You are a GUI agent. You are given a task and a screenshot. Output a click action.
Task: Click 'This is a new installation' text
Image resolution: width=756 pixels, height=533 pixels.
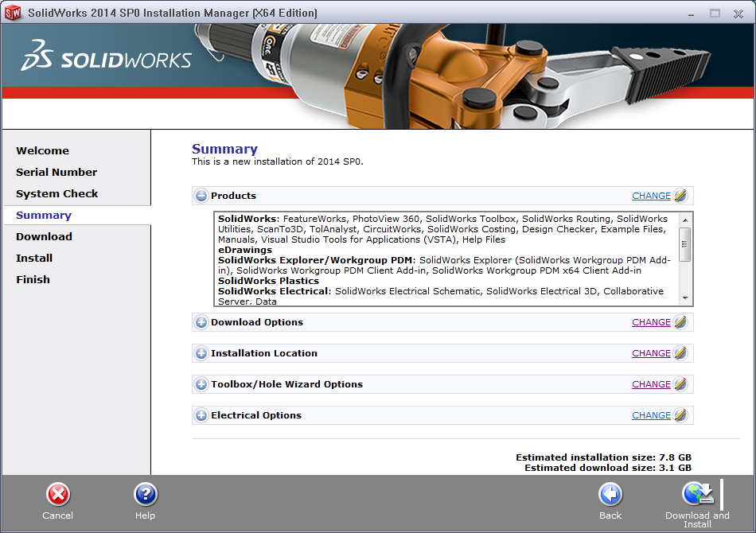[x=278, y=162]
